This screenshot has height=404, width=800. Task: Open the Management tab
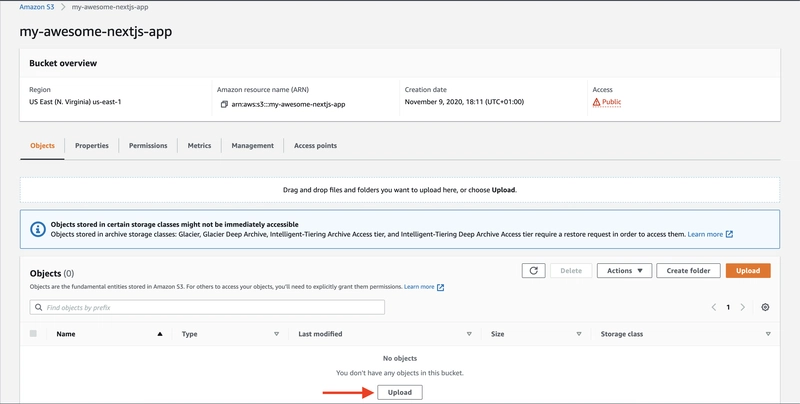253,146
